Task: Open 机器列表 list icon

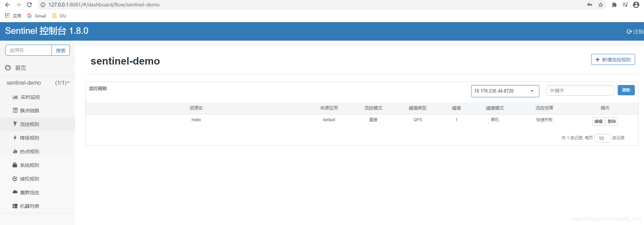Action: (15, 206)
